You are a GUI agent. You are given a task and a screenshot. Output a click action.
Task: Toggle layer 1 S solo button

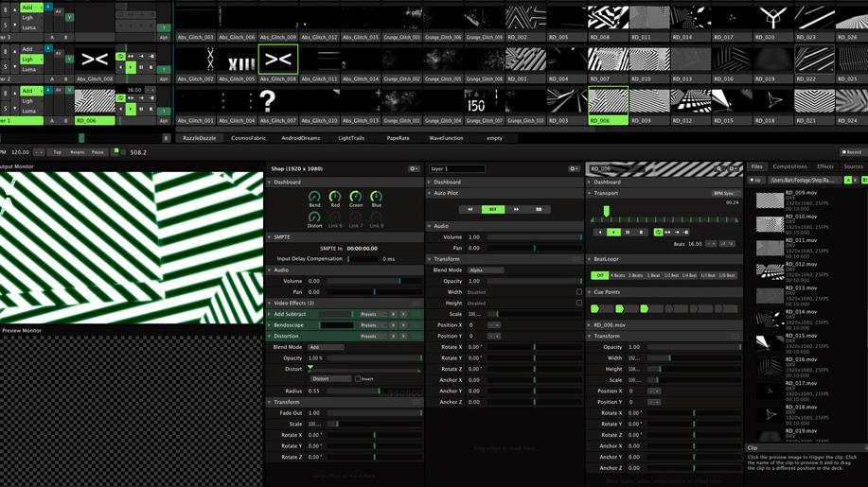coord(5,110)
